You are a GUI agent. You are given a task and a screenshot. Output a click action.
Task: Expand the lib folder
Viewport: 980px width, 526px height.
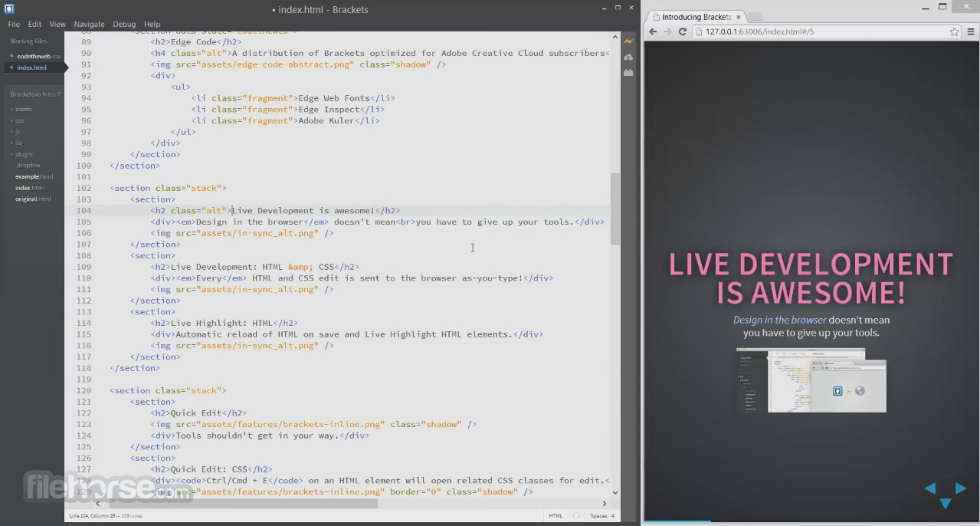coord(18,143)
